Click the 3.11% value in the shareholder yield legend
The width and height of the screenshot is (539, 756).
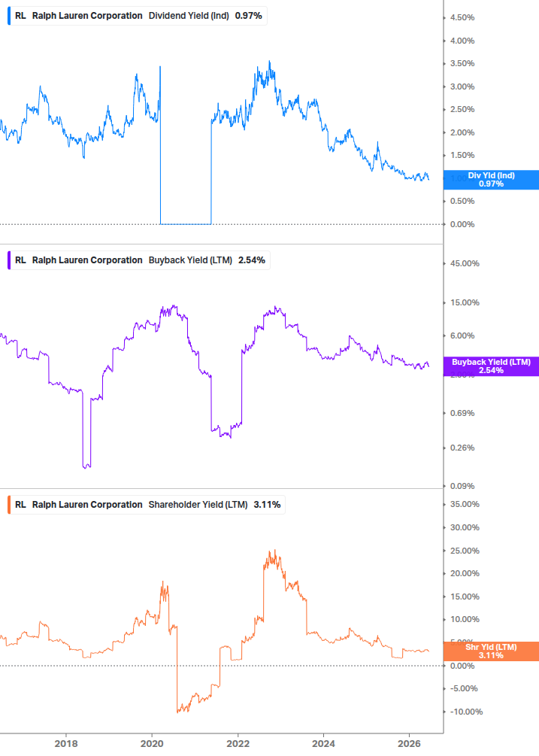(x=268, y=505)
